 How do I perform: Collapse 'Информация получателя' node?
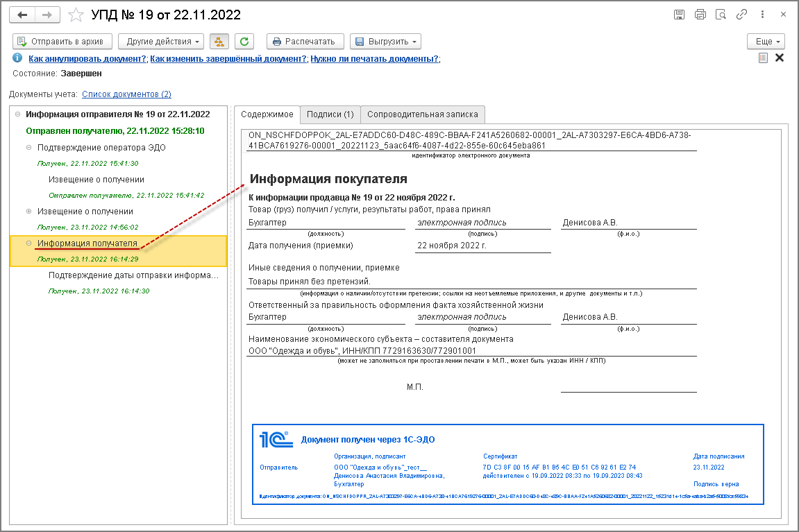tap(29, 243)
